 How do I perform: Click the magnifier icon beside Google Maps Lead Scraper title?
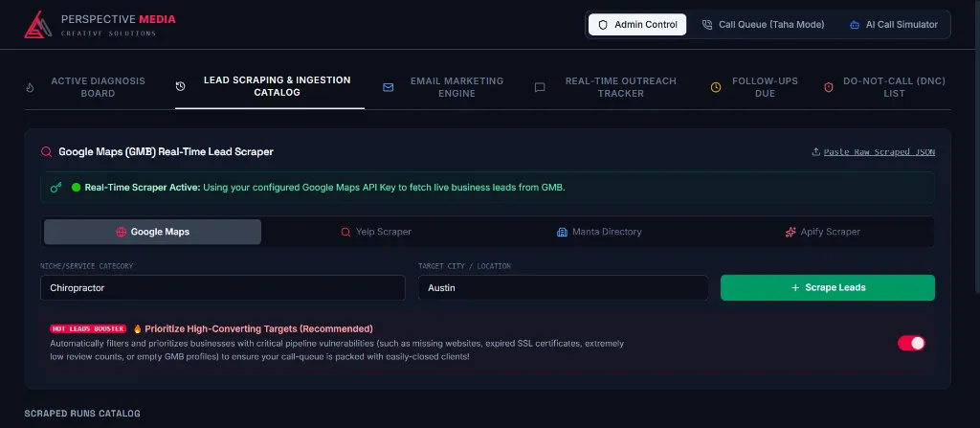tap(46, 151)
